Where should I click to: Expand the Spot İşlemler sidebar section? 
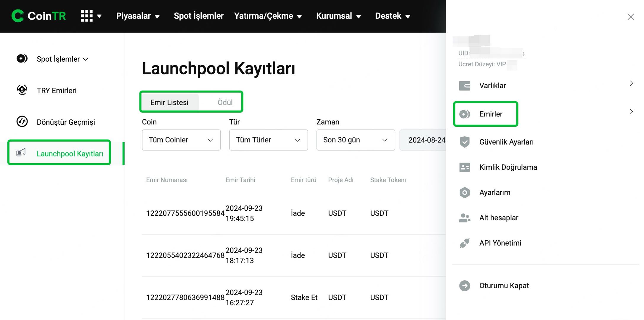click(86, 59)
